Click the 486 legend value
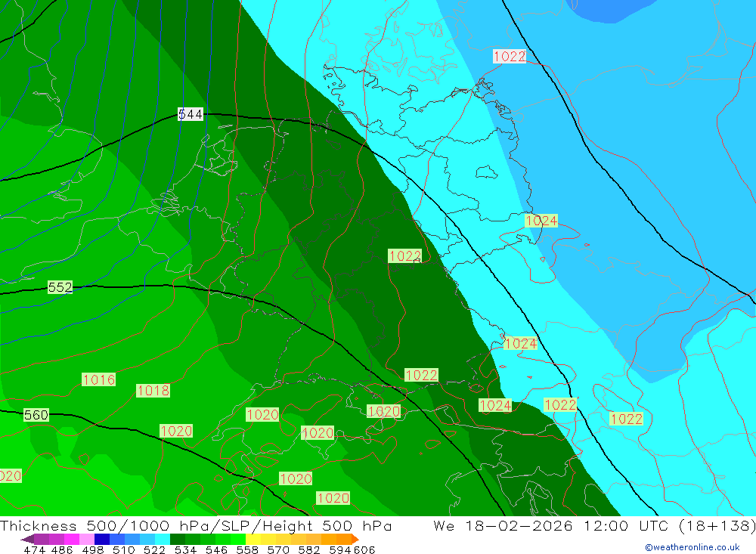 62,549
